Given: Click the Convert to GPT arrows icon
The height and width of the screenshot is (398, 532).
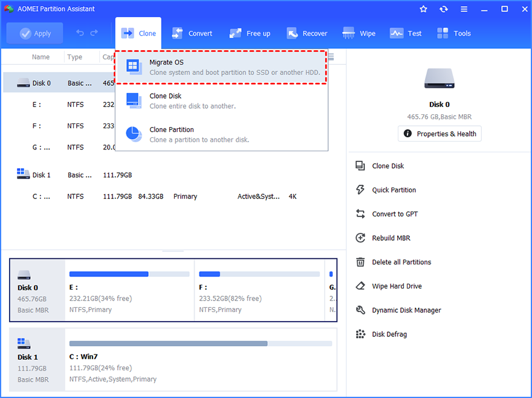Looking at the screenshot, I should [x=360, y=214].
